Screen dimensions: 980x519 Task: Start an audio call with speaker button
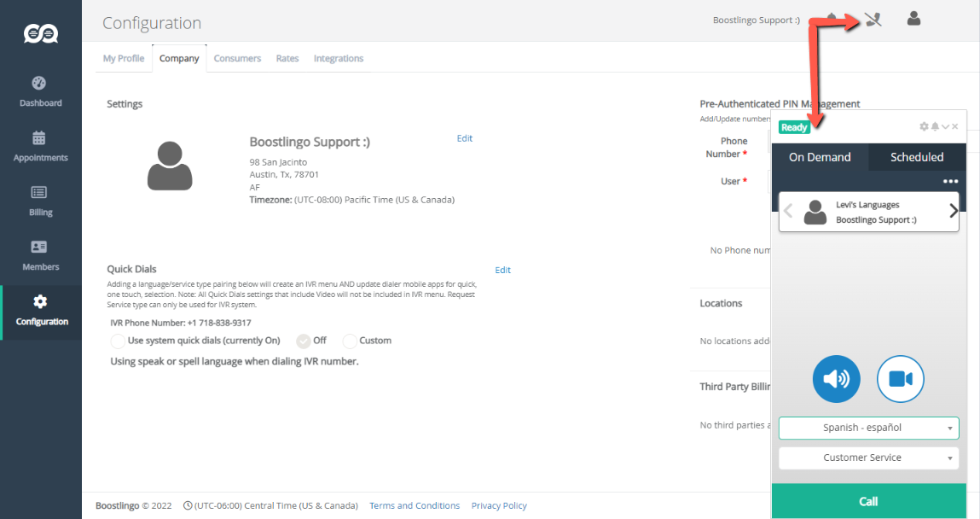click(x=836, y=379)
